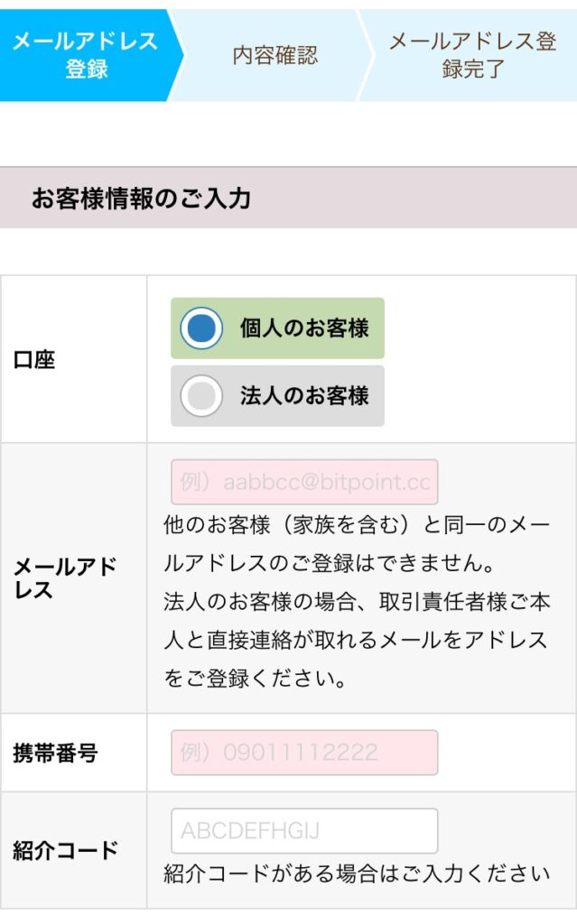577x924 pixels.
Task: Click the メールアドレス row label
Action: [x=65, y=578]
